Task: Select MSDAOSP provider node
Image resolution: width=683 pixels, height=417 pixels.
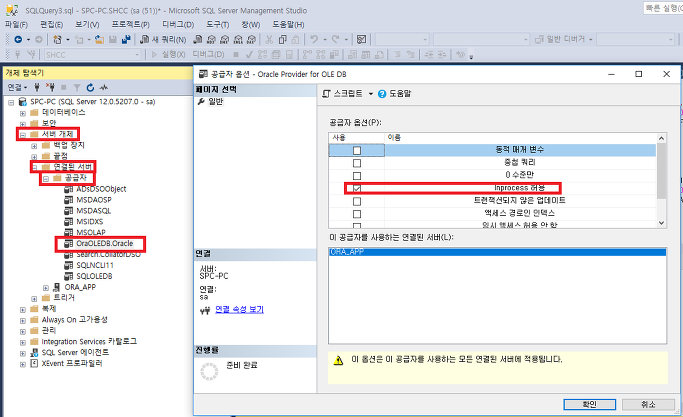Action: point(94,200)
